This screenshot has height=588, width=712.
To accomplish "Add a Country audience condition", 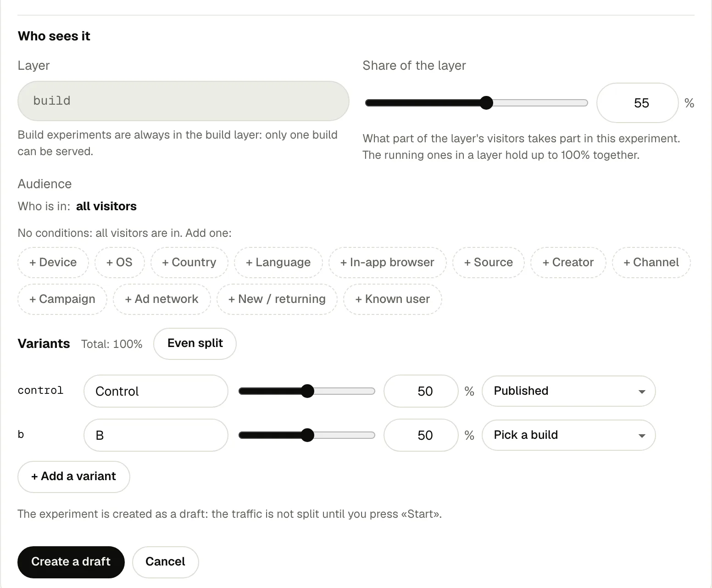I will (189, 263).
